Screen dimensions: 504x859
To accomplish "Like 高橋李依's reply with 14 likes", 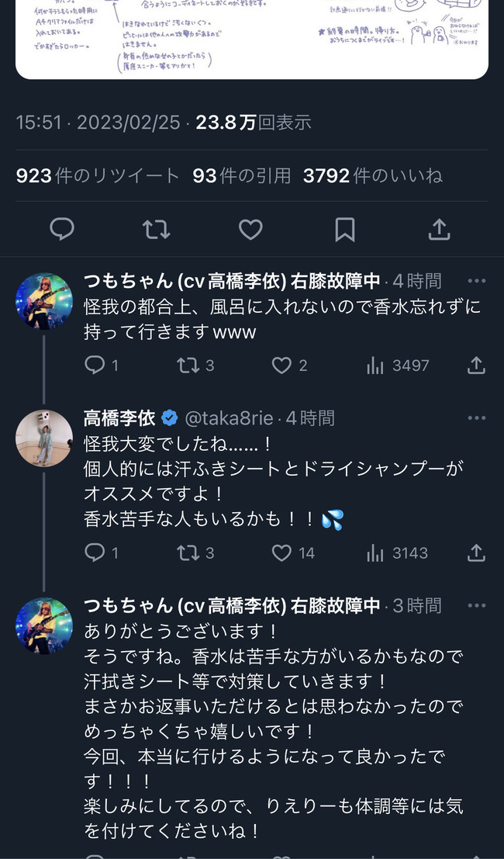I will [x=282, y=552].
